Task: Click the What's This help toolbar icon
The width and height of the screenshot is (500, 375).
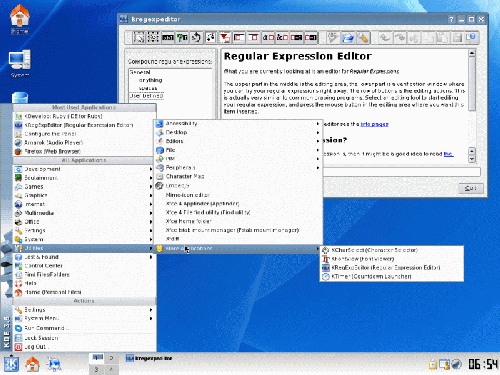Action: (471, 37)
